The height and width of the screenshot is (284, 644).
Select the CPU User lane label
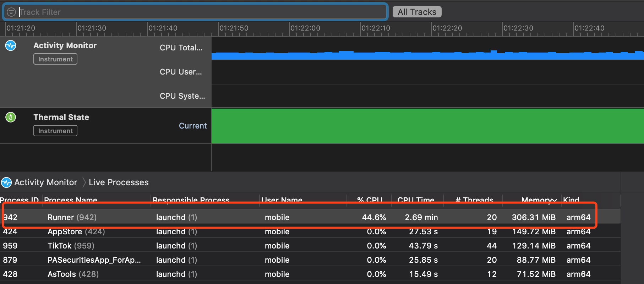(181, 72)
